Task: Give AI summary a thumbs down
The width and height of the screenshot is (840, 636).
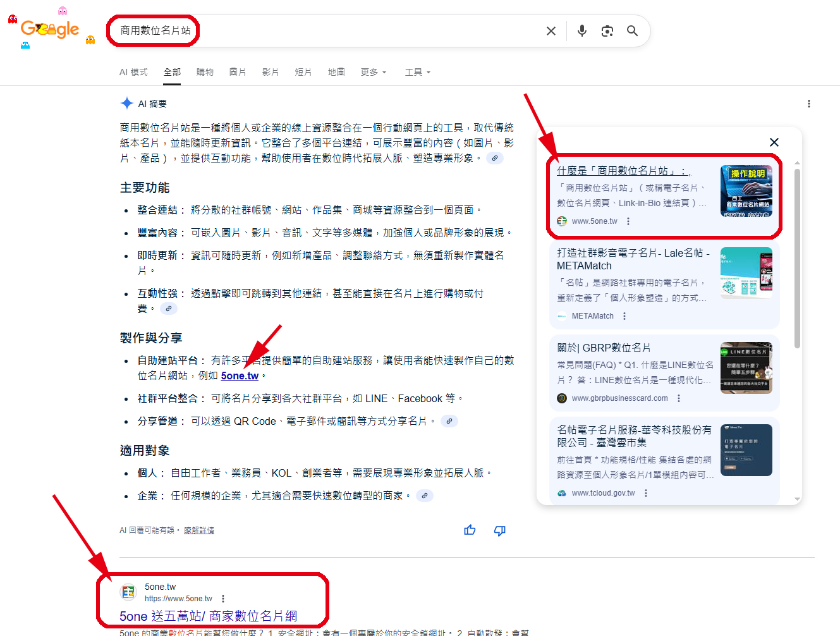Action: coord(499,530)
